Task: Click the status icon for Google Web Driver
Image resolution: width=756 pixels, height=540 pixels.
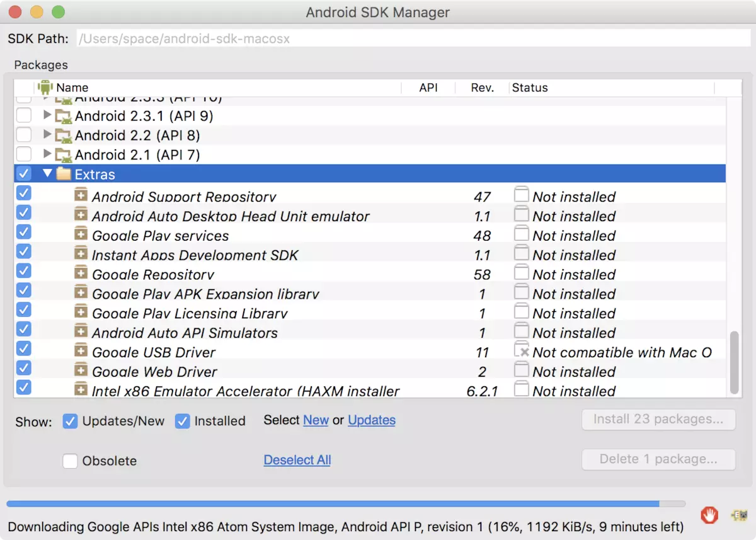Action: coord(521,370)
